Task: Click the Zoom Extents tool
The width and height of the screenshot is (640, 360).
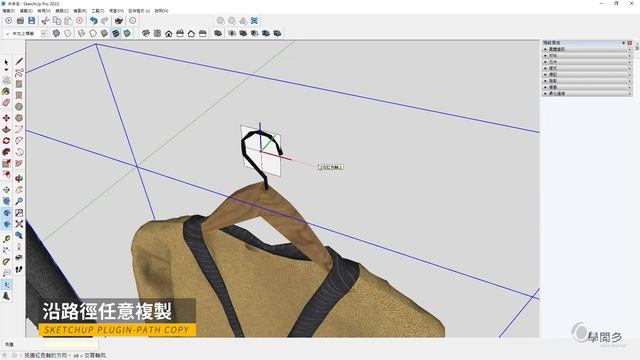Action: pyautogui.click(x=19, y=224)
